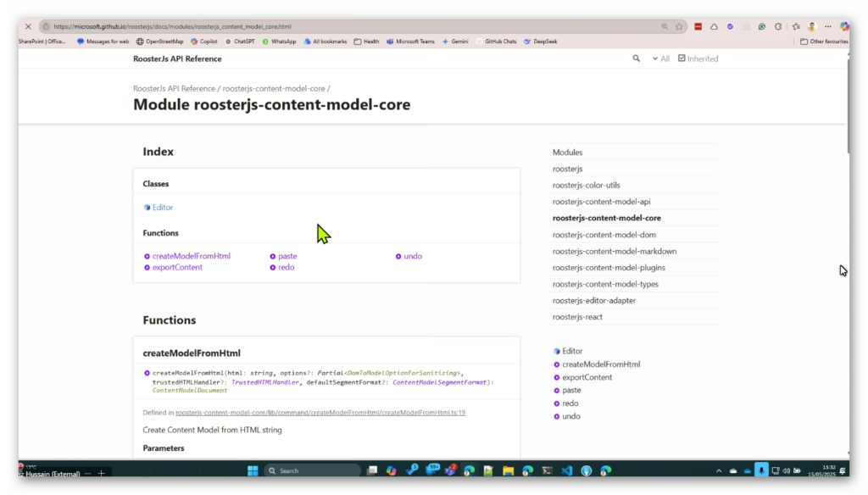The height and width of the screenshot is (495, 868).
Task: Select roosterjs-content-model-api in Modules list
Action: tap(601, 202)
